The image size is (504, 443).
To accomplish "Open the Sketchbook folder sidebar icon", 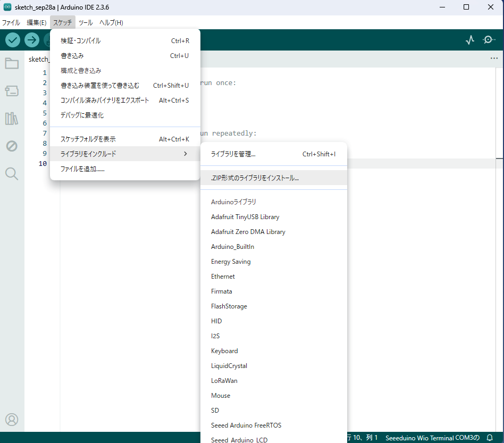I will [x=12, y=64].
